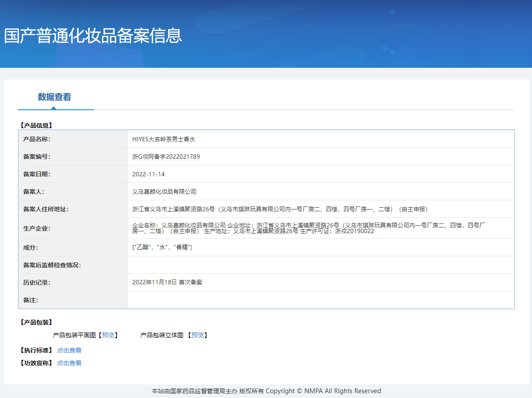
Task: Click the 【产品包装】 section heading
Action: coord(36,322)
